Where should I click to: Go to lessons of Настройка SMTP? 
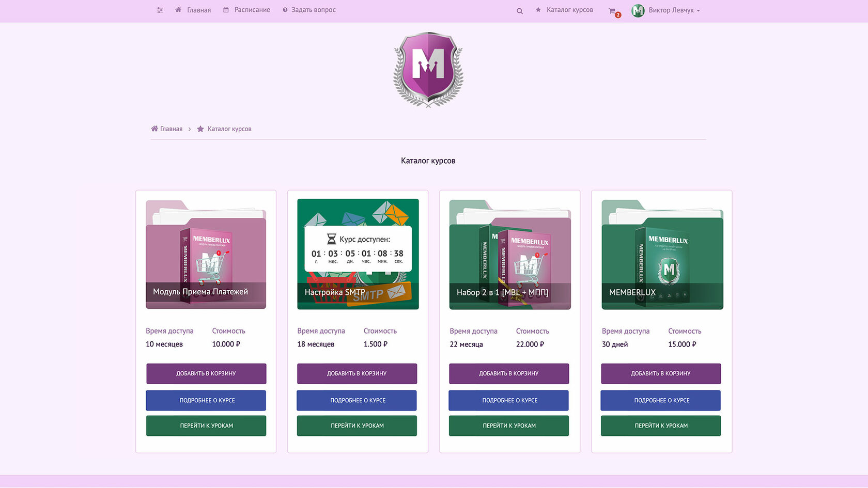point(357,426)
